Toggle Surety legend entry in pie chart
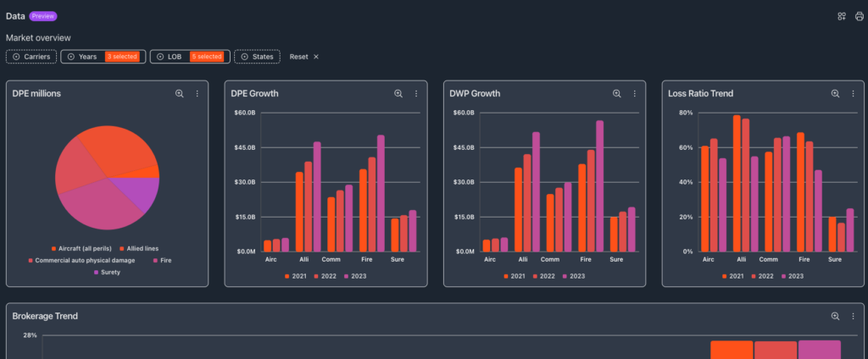868x359 pixels. point(107,272)
